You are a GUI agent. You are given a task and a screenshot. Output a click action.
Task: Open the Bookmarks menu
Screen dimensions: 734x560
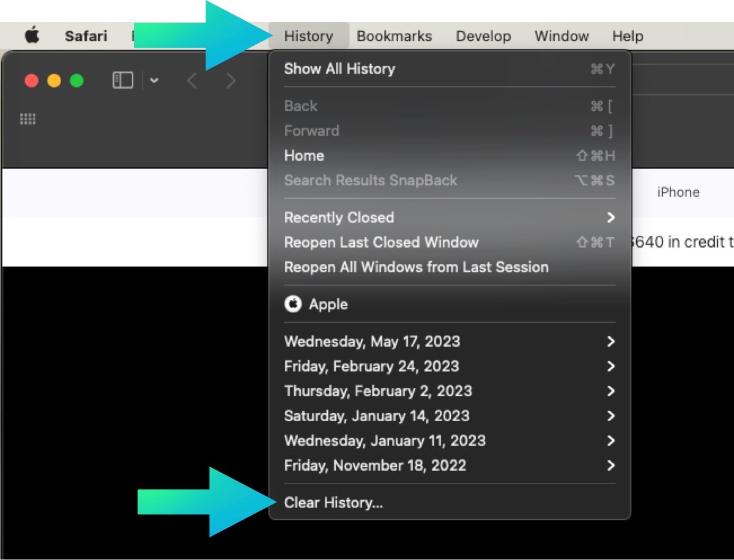tap(394, 36)
